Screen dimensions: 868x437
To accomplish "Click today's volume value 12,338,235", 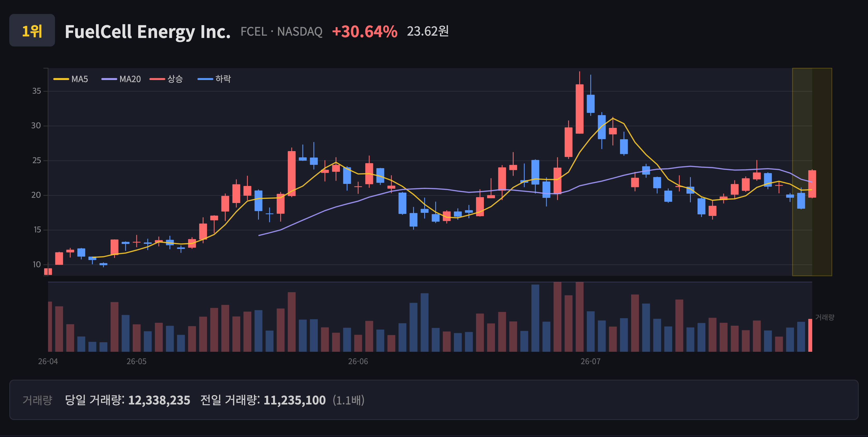I will pos(159,400).
